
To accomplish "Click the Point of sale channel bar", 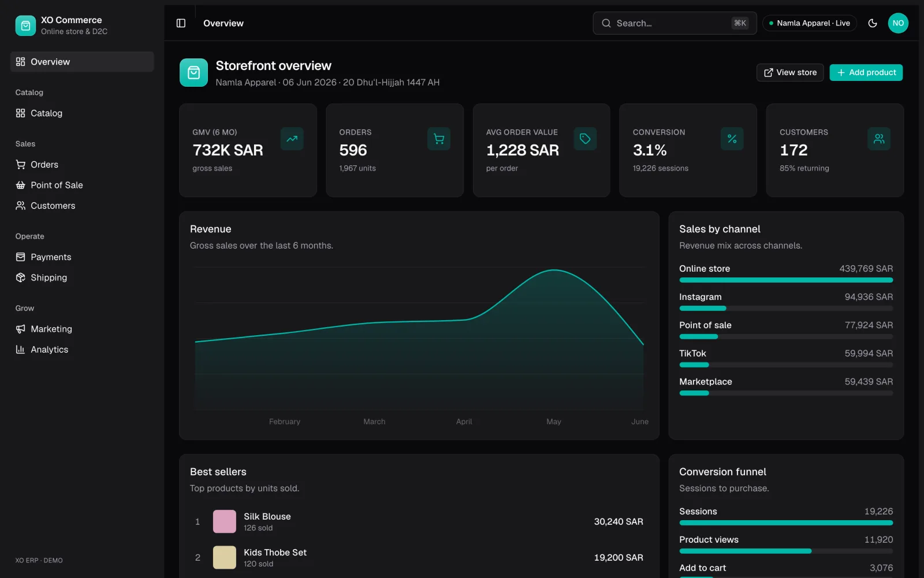I will pyautogui.click(x=786, y=336).
